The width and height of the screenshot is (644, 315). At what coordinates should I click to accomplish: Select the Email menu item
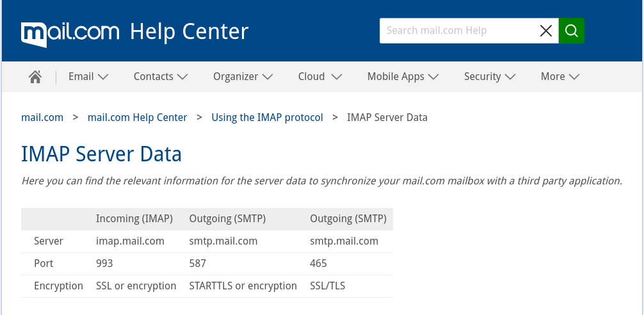pos(81,77)
